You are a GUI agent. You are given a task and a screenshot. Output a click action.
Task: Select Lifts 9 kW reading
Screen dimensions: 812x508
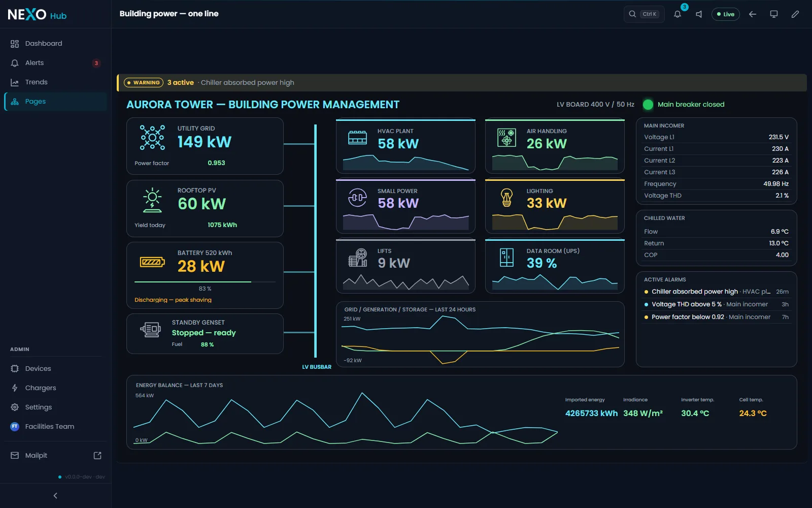394,263
